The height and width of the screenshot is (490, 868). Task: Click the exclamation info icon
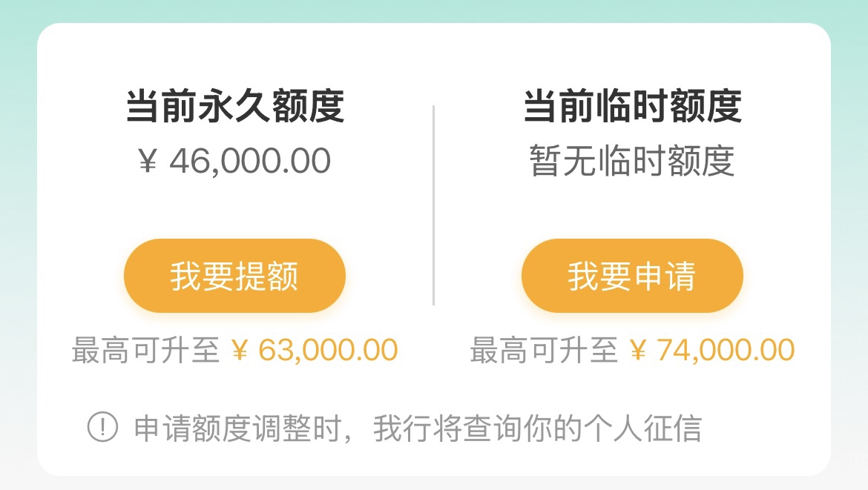(102, 427)
